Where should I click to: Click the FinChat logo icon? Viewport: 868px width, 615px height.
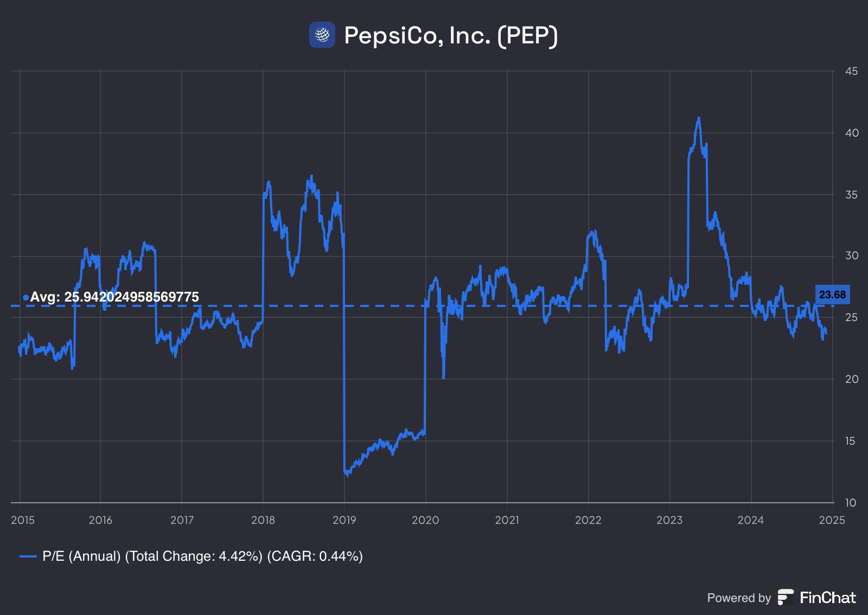786,597
